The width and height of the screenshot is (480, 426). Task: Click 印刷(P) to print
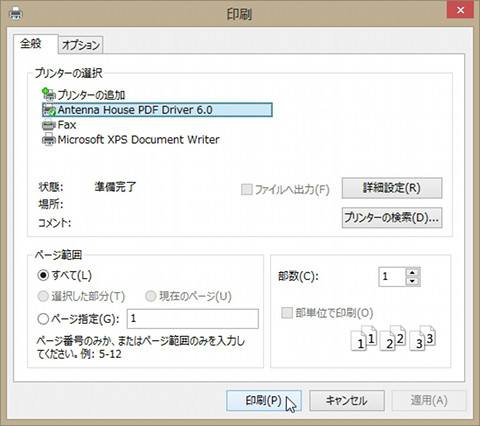(x=264, y=400)
